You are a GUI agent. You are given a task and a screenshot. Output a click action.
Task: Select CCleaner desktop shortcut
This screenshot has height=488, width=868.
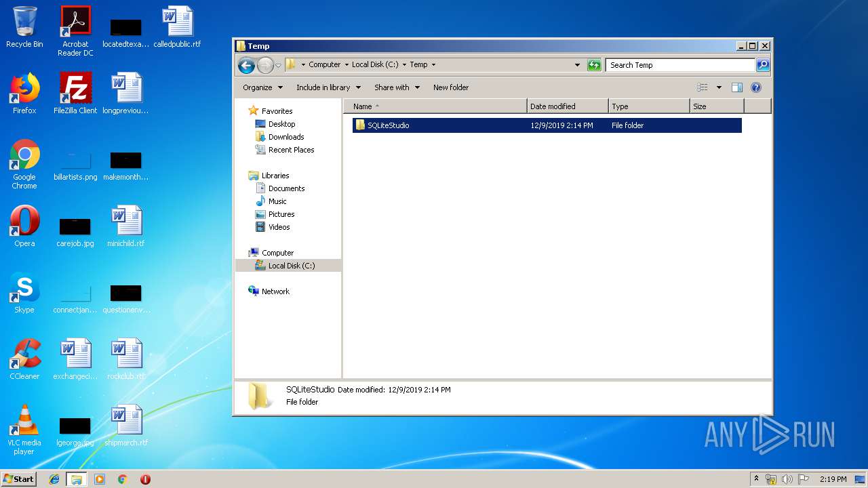click(24, 359)
